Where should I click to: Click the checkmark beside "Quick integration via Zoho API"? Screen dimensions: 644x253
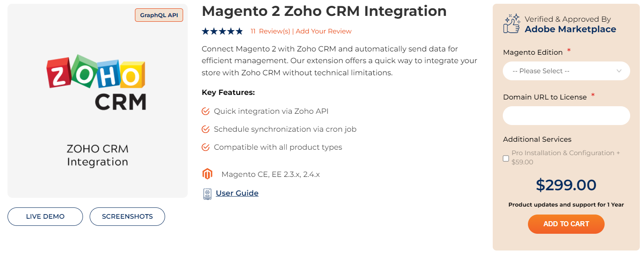[206, 111]
